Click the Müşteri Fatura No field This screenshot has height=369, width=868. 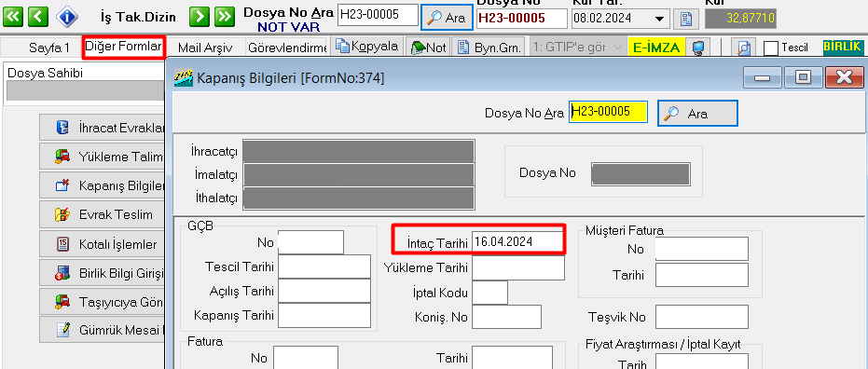tap(701, 249)
